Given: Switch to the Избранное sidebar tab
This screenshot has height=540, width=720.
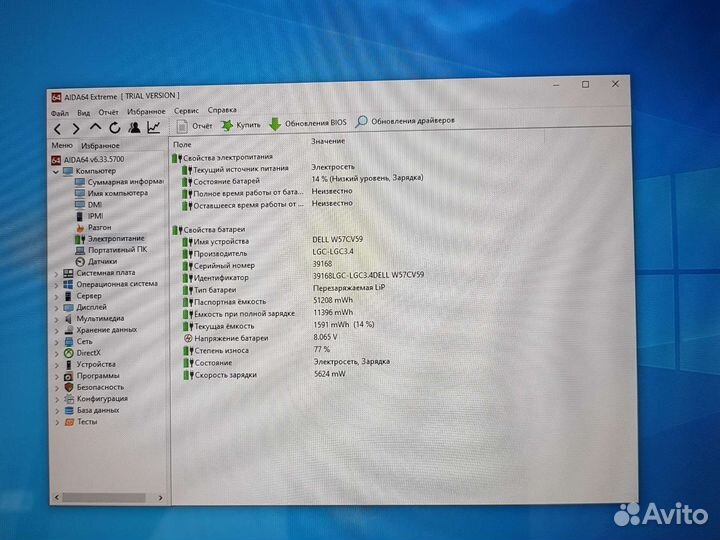Looking at the screenshot, I should 100,146.
